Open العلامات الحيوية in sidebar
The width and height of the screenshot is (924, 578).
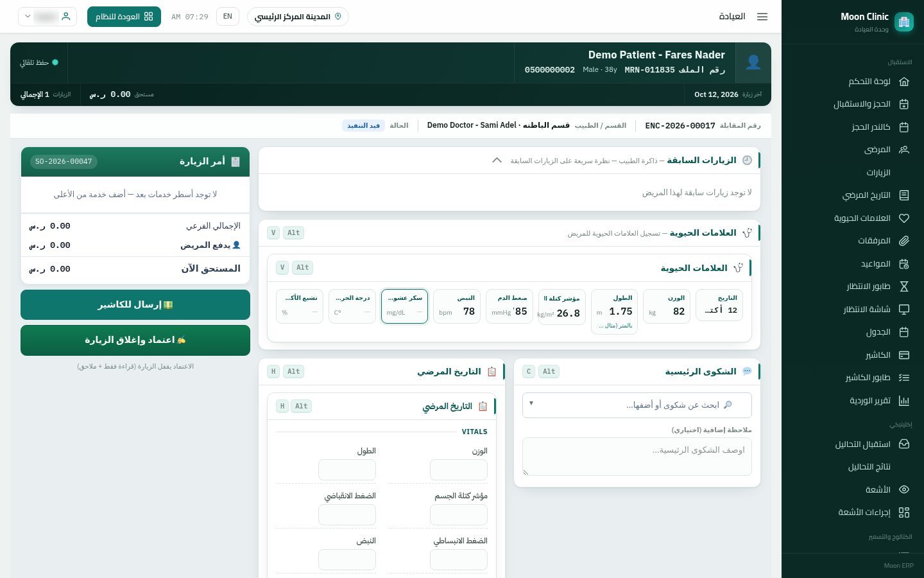pos(871,218)
